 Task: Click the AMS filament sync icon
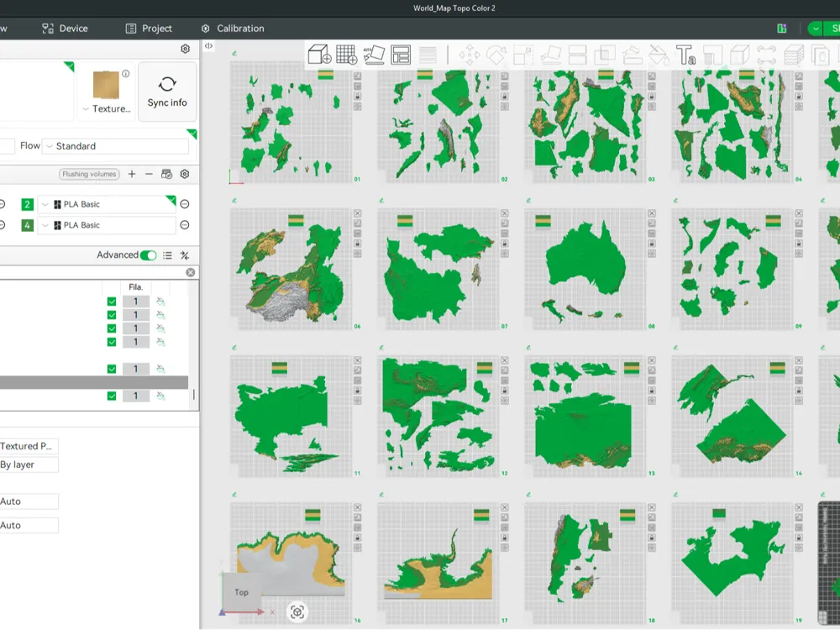[166, 174]
